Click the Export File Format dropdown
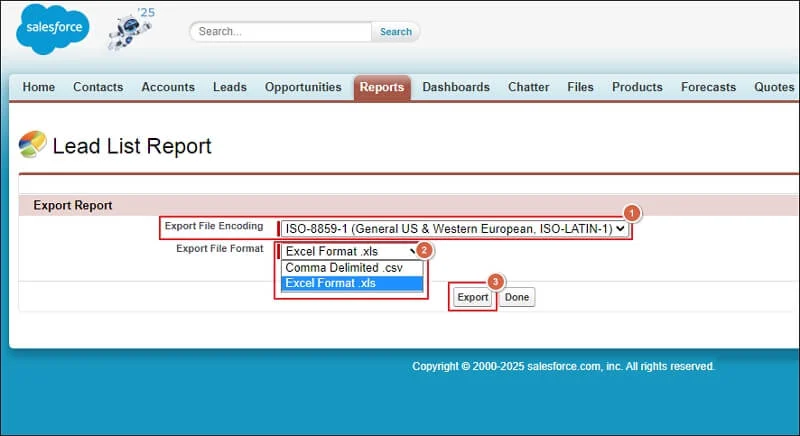Viewport: 800px width, 436px height. [x=351, y=251]
